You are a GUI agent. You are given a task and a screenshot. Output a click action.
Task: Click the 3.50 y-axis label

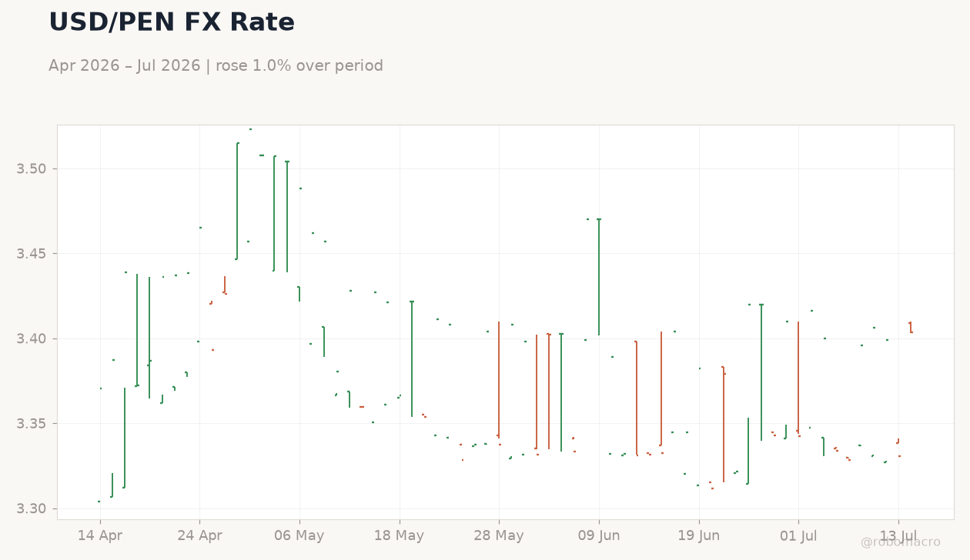pos(32,168)
